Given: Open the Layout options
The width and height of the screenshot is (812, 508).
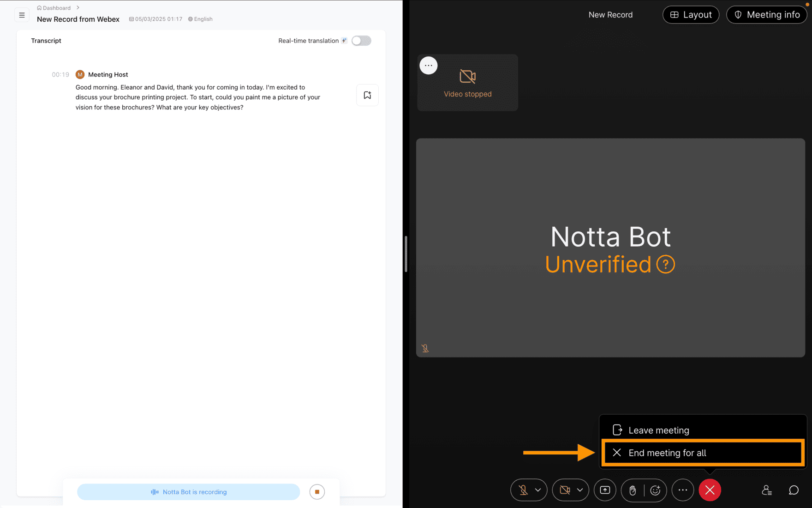Looking at the screenshot, I should [691, 15].
